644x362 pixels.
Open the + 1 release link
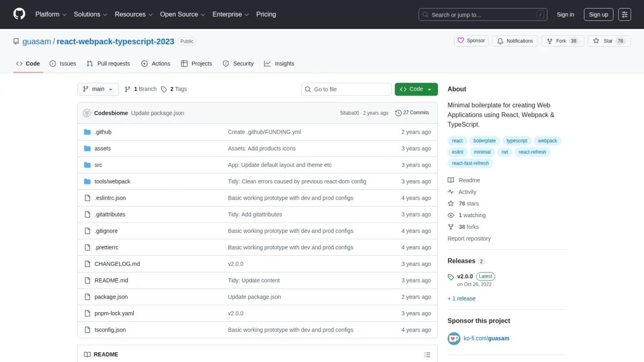462,299
